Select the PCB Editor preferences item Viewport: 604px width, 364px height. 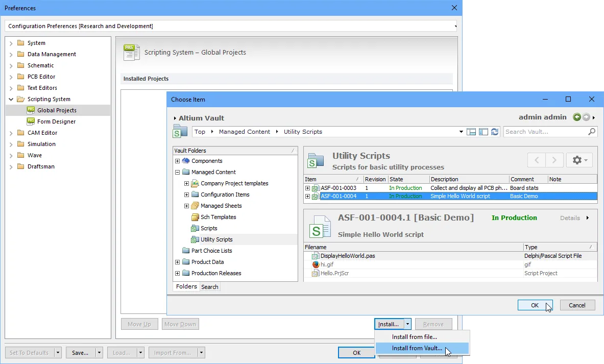coord(41,77)
